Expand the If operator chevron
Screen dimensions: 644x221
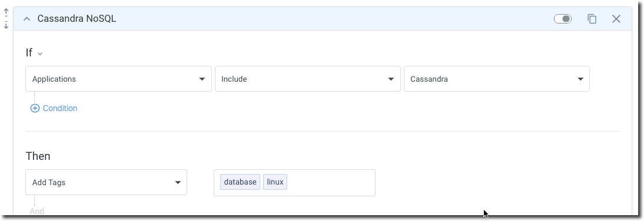40,53
